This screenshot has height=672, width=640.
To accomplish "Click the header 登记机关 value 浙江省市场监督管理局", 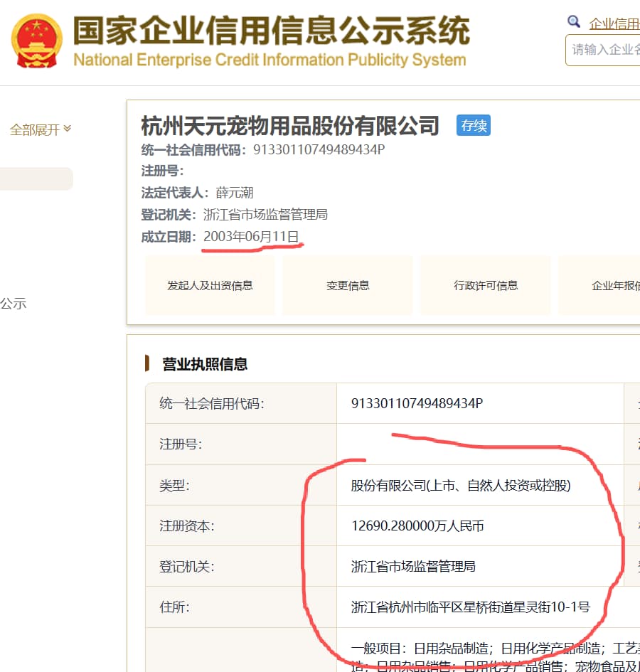I will pos(265,214).
